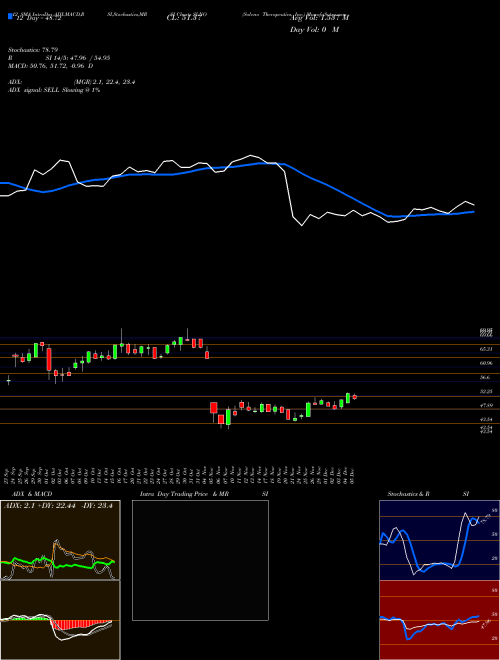Click the 65.31 price axis label
This screenshot has width=500, height=660.
(x=486, y=349)
